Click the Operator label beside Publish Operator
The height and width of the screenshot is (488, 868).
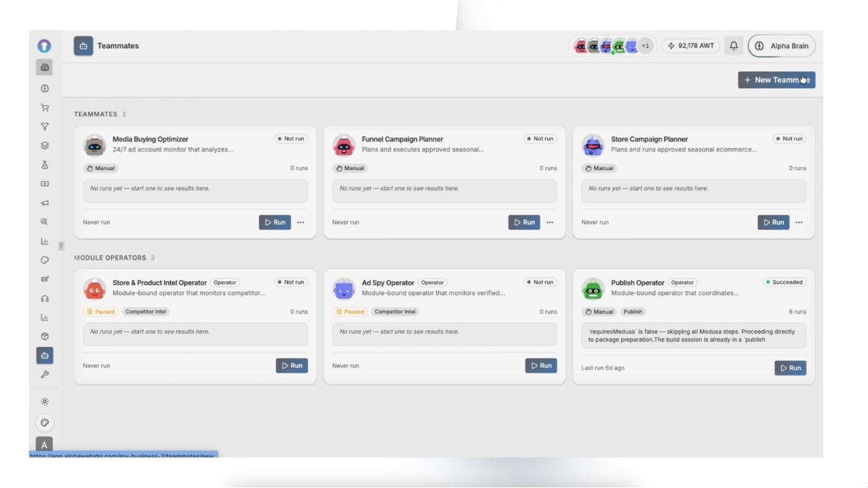pyautogui.click(x=682, y=283)
